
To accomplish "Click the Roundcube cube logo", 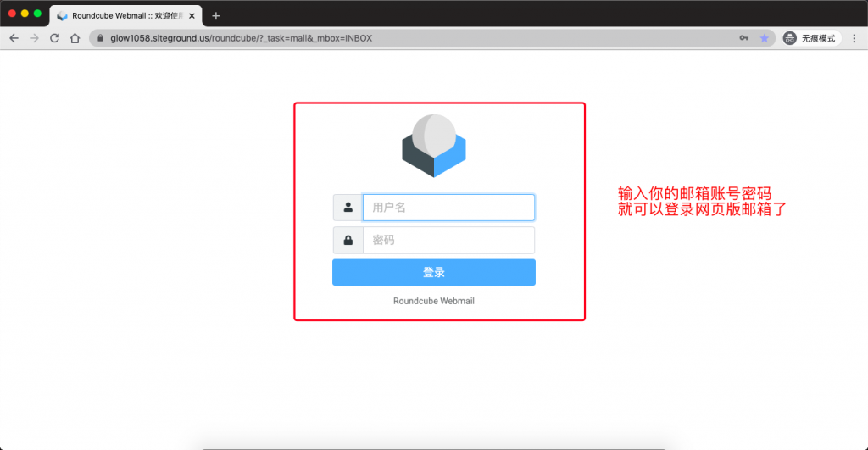I will tap(434, 146).
